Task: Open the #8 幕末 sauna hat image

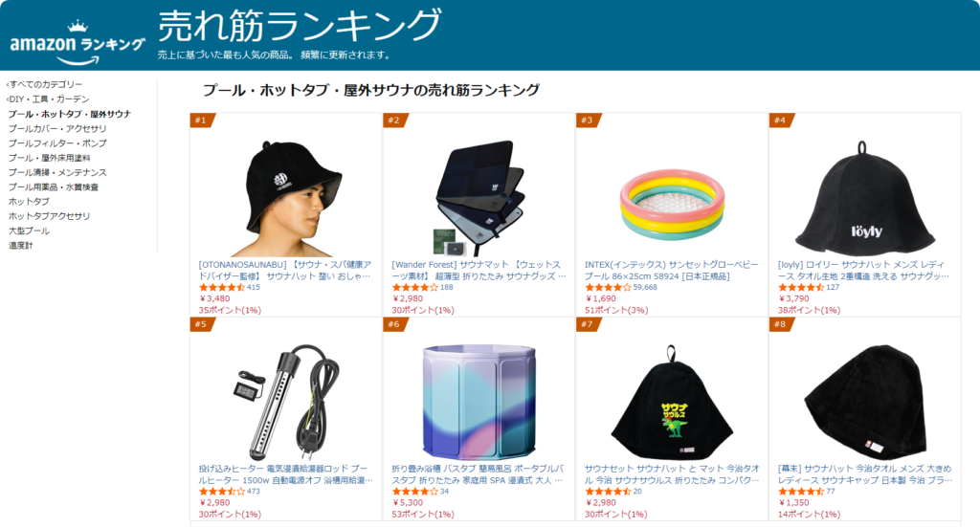Action: (865, 402)
